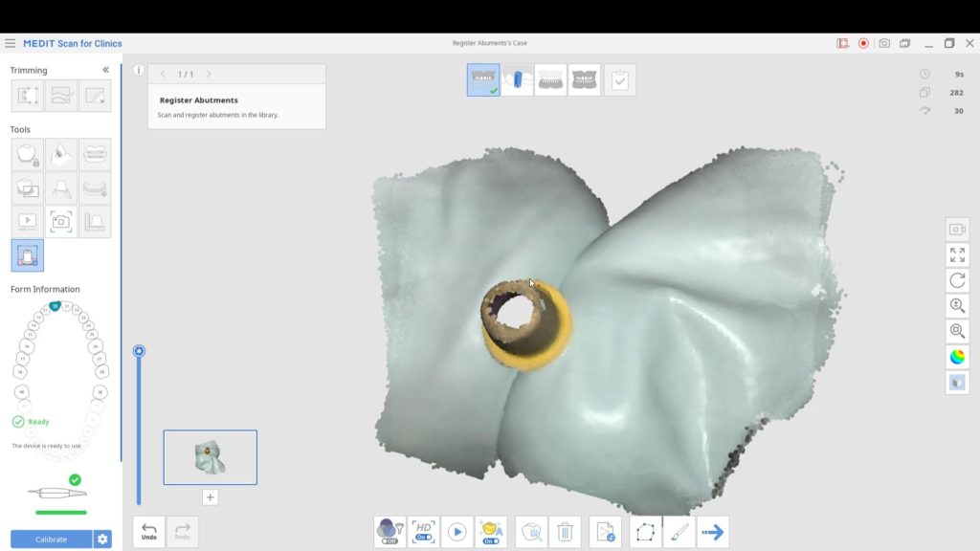Open the hamburger menu beside MEDIT Scan for Clinics
Image resolution: width=980 pixels, height=551 pixels.
pyautogui.click(x=10, y=43)
